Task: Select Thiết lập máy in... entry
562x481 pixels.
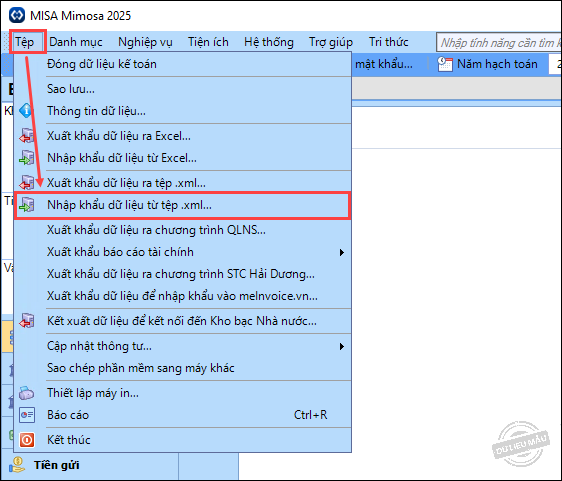Action: [182, 393]
